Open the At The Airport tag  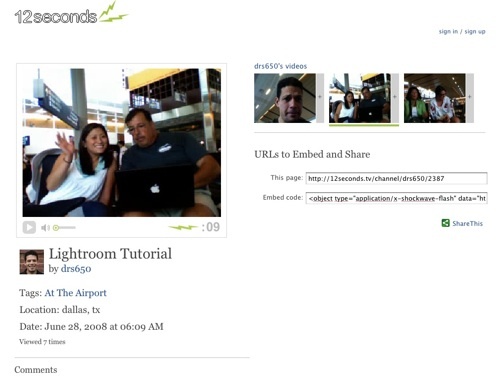76,293
